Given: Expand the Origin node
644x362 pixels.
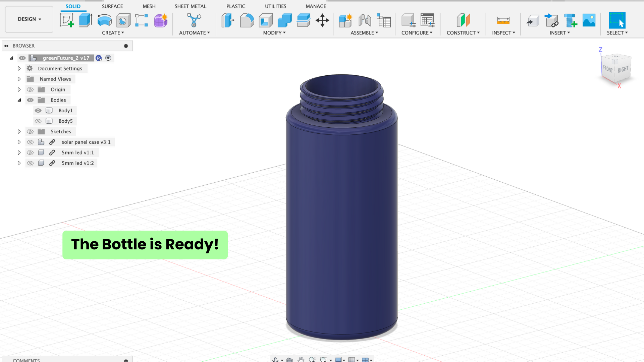Looking at the screenshot, I should click(19, 89).
